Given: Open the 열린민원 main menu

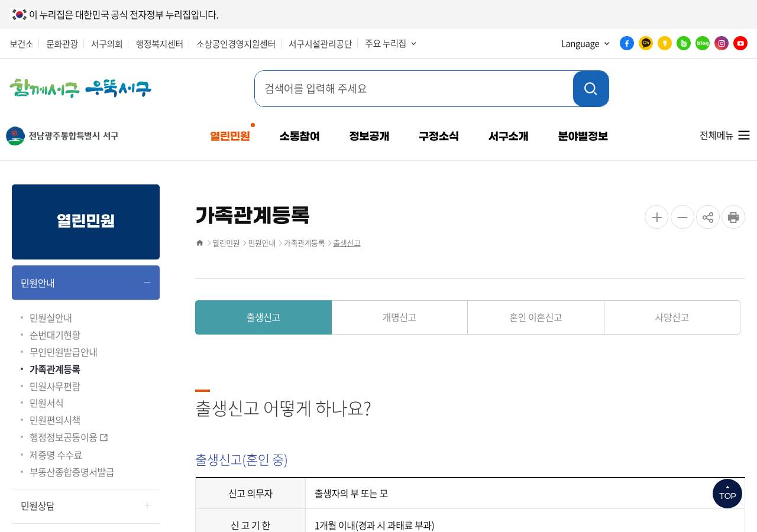Looking at the screenshot, I should tap(230, 136).
